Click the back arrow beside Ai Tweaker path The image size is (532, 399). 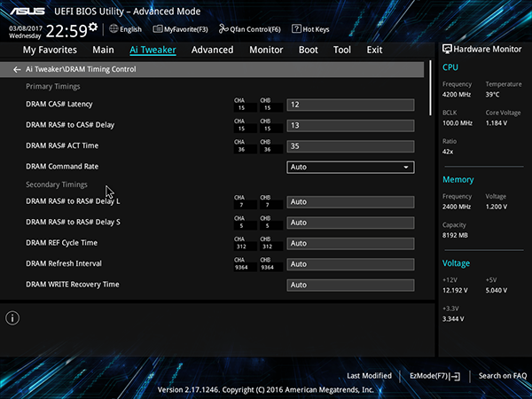pos(17,69)
